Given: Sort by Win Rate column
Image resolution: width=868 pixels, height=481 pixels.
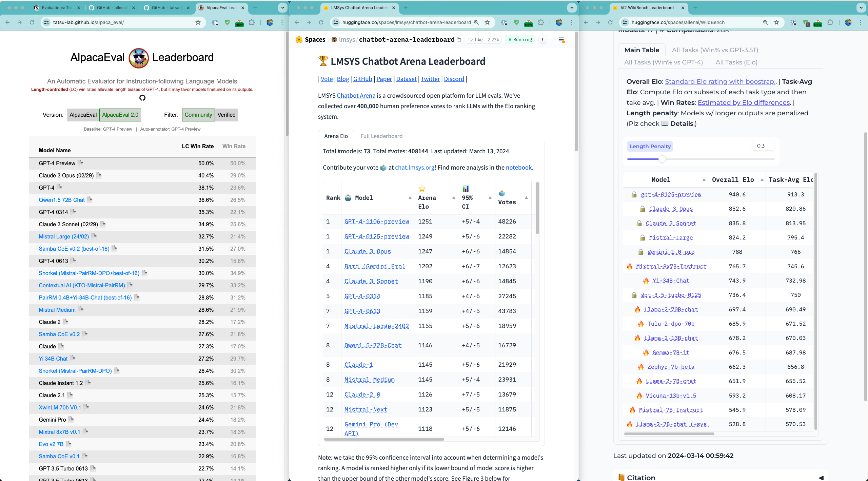Looking at the screenshot, I should (234, 146).
